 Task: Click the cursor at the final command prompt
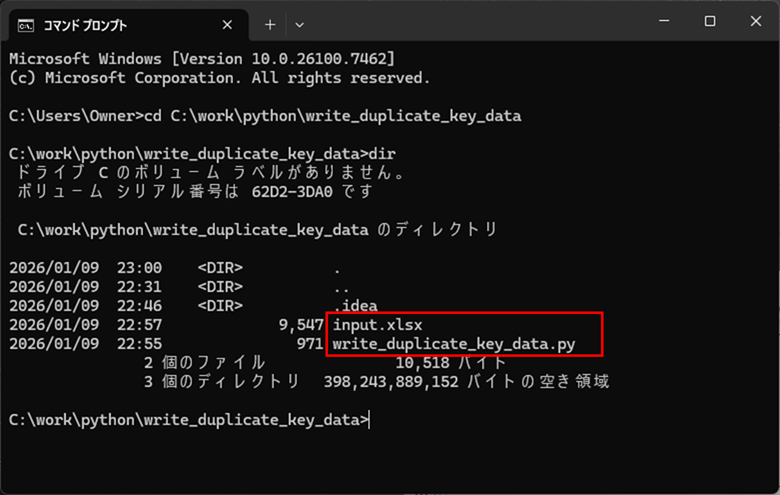coord(370,421)
